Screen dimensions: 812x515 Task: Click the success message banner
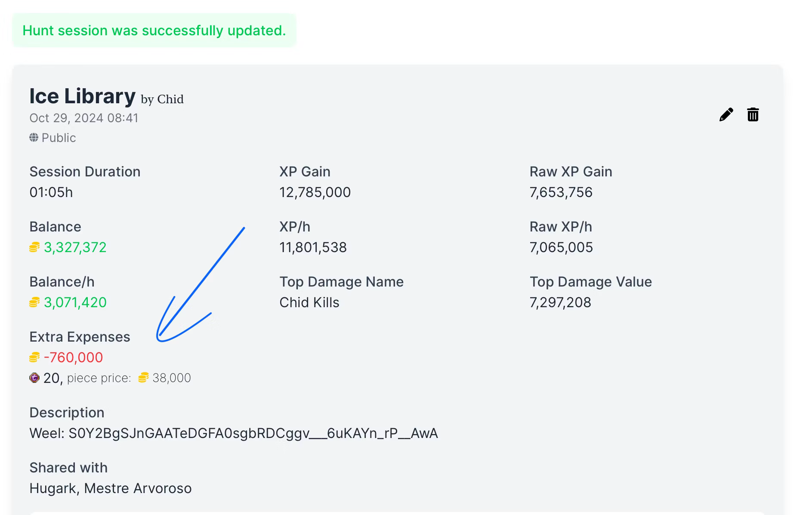pos(154,30)
